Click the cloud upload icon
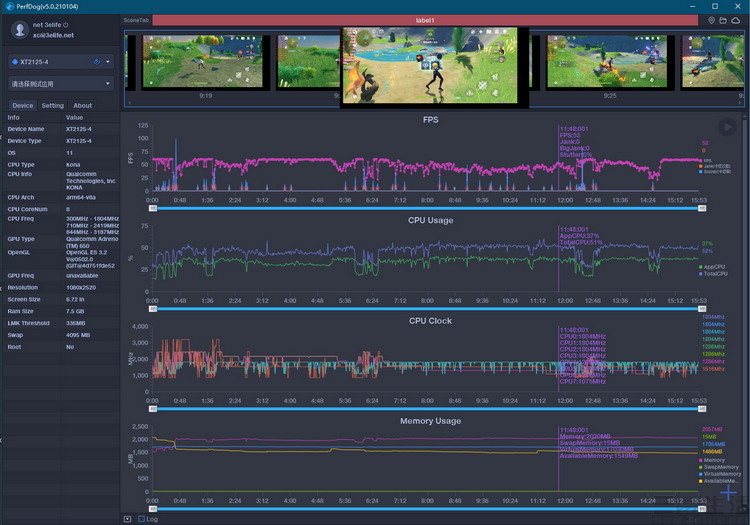The height and width of the screenshot is (525, 750). pyautogui.click(x=736, y=20)
